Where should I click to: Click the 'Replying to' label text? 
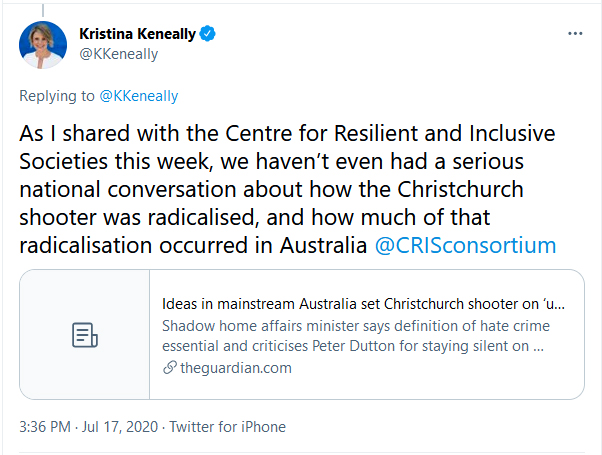pos(56,96)
